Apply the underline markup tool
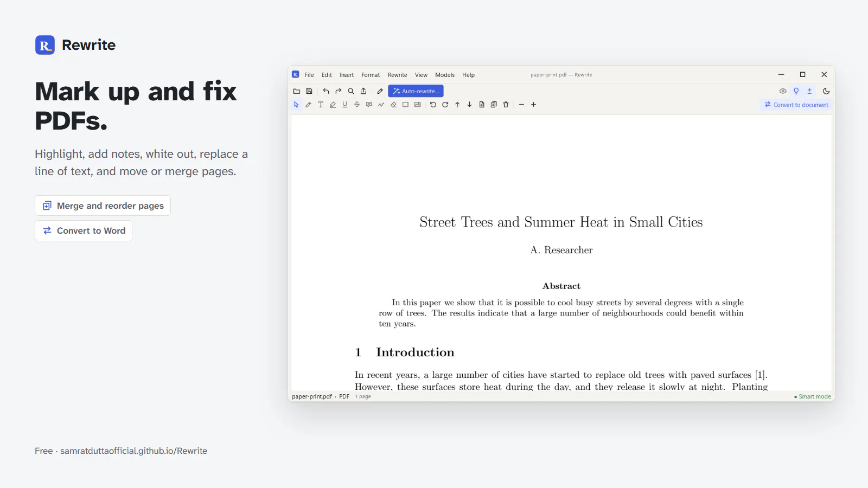This screenshot has width=868, height=488. 345,105
